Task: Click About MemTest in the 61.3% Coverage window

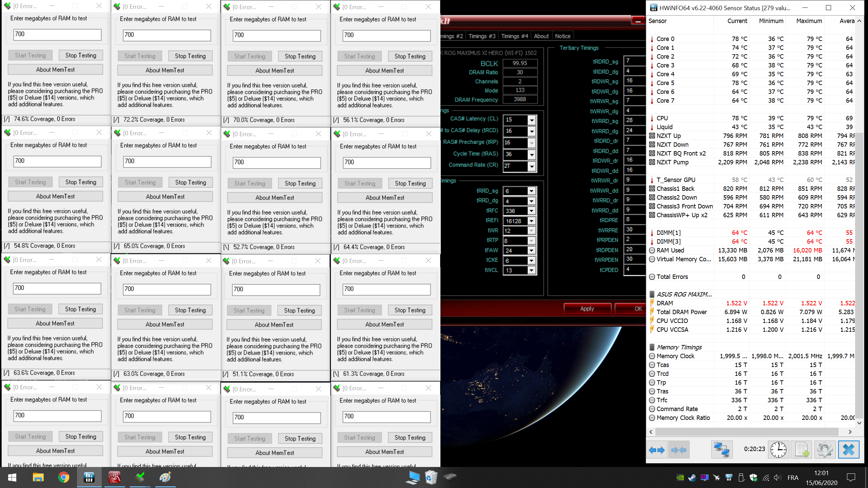Action: tap(384, 324)
